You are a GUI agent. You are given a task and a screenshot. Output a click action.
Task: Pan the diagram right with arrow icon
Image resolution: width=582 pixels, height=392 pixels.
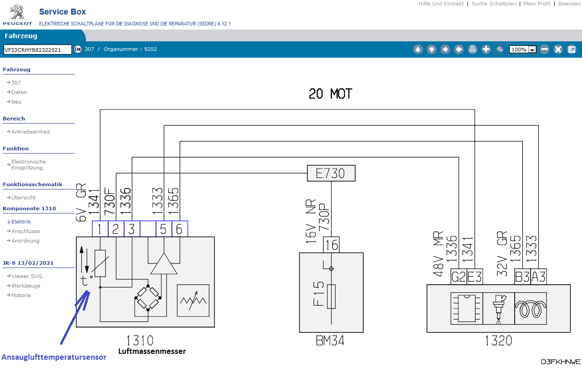point(459,50)
